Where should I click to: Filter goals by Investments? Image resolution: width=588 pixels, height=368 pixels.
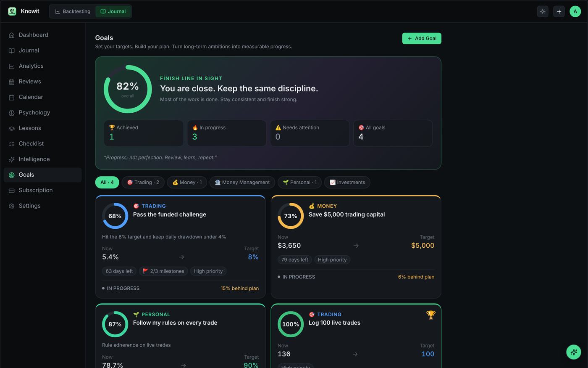tap(347, 183)
